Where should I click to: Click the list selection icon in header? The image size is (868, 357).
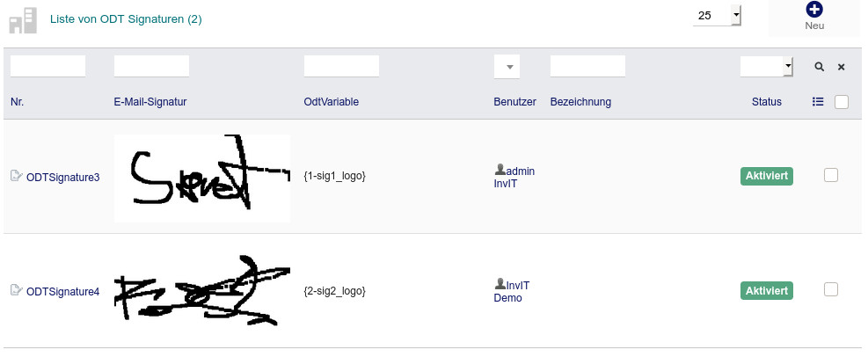(x=818, y=102)
